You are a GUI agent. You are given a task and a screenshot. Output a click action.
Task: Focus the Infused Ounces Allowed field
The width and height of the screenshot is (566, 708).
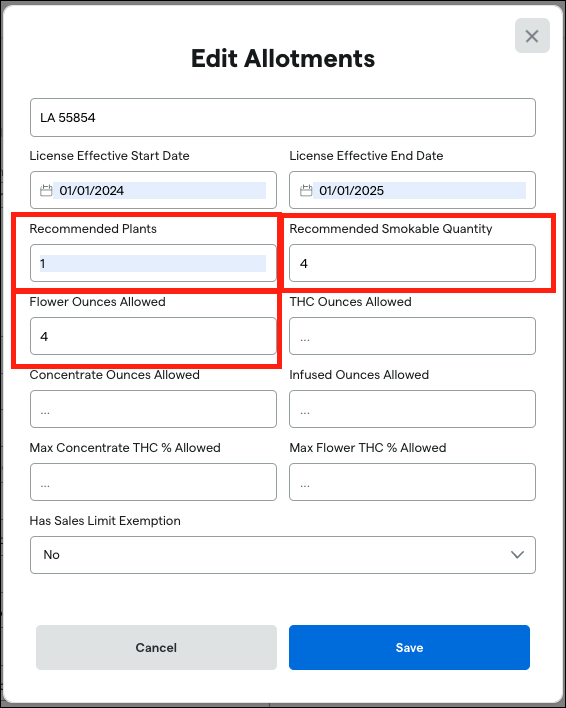[413, 409]
